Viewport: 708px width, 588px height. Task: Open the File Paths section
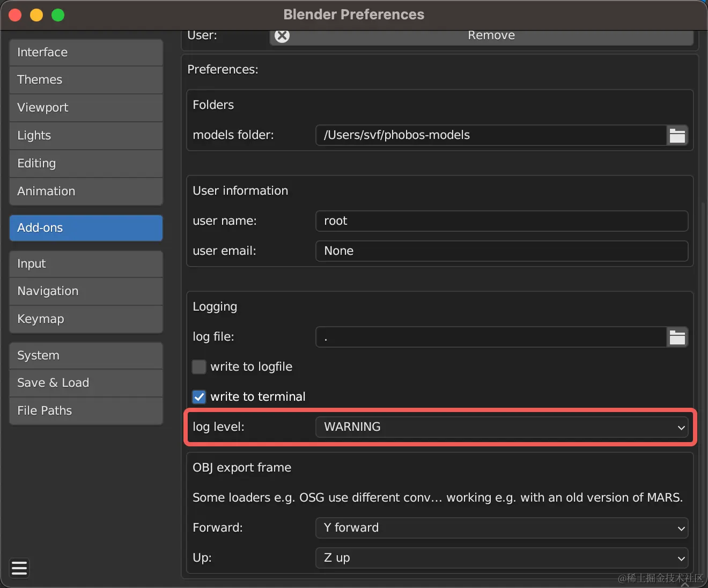click(x=86, y=410)
